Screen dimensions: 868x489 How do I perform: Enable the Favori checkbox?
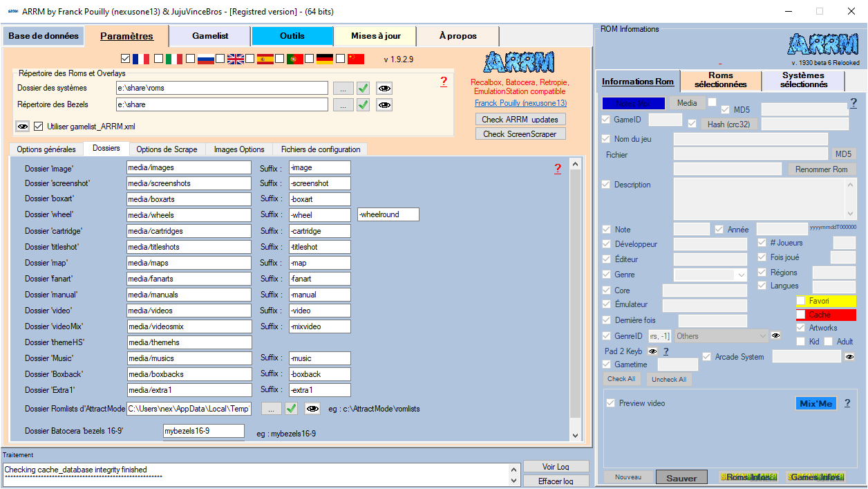coord(801,301)
